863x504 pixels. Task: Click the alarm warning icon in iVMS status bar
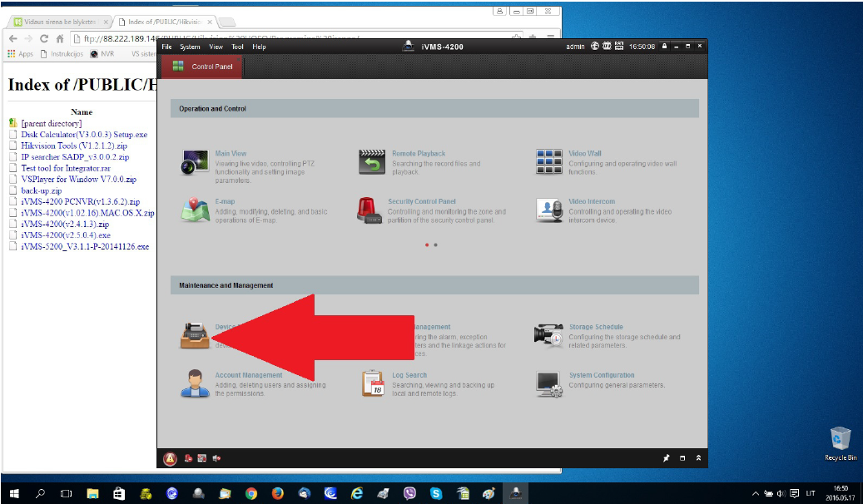[170, 458]
